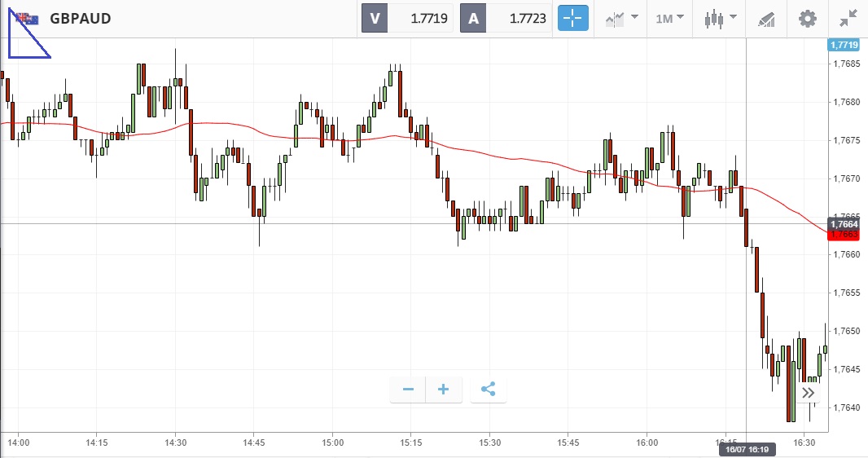Open the chart indicators dropdown
The height and width of the screenshot is (458, 868).
coord(621,18)
